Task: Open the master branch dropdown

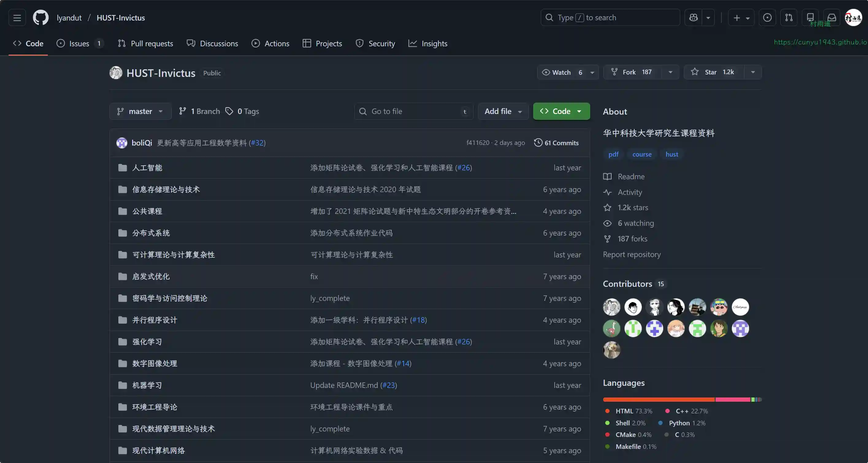Action: coord(140,112)
